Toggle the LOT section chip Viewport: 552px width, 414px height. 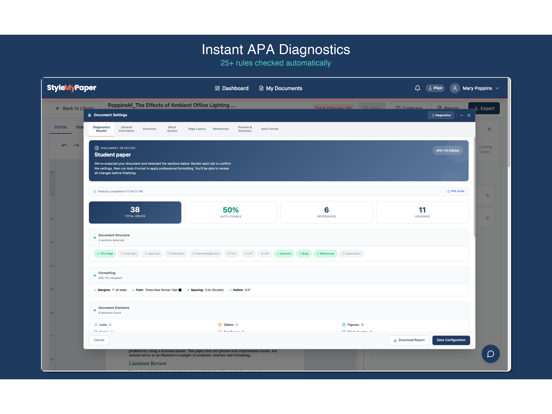click(x=248, y=253)
